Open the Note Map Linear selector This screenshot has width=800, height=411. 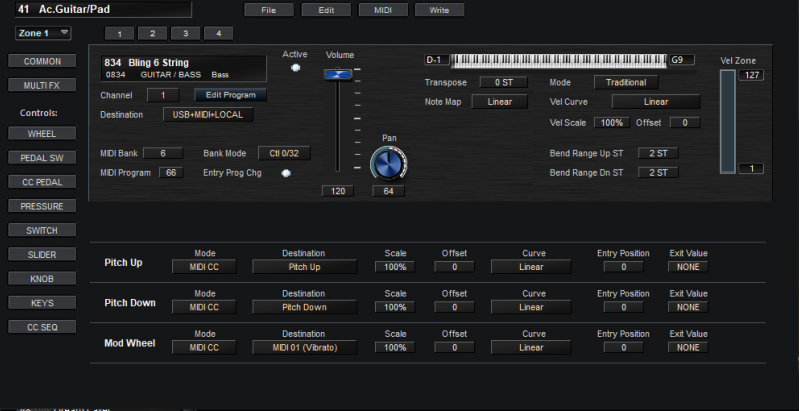click(499, 102)
